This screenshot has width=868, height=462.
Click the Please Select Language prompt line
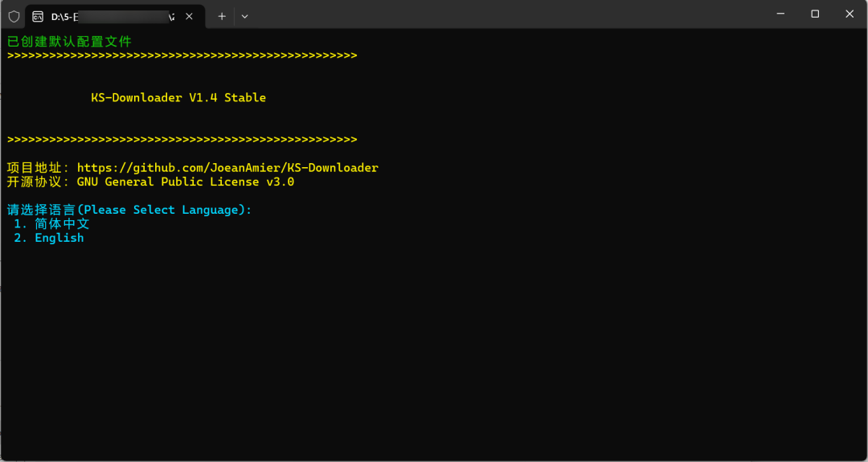click(x=129, y=210)
